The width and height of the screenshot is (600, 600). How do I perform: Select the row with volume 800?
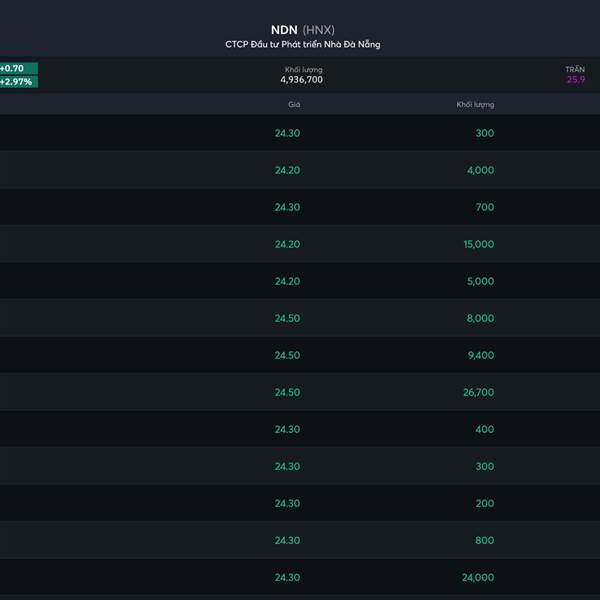click(300, 540)
